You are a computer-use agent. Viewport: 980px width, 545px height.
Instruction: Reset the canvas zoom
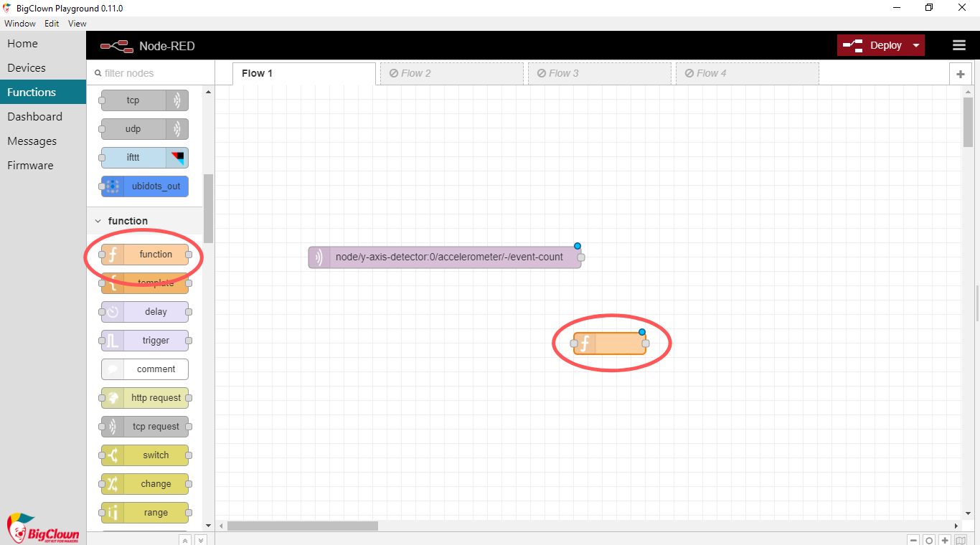[929, 540]
